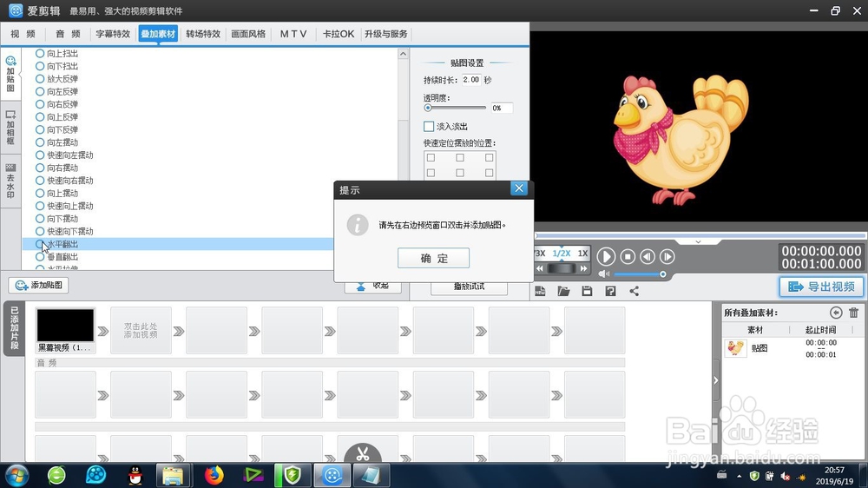Click the playback speed jog slider
The height and width of the screenshot is (488, 868).
[x=562, y=268]
